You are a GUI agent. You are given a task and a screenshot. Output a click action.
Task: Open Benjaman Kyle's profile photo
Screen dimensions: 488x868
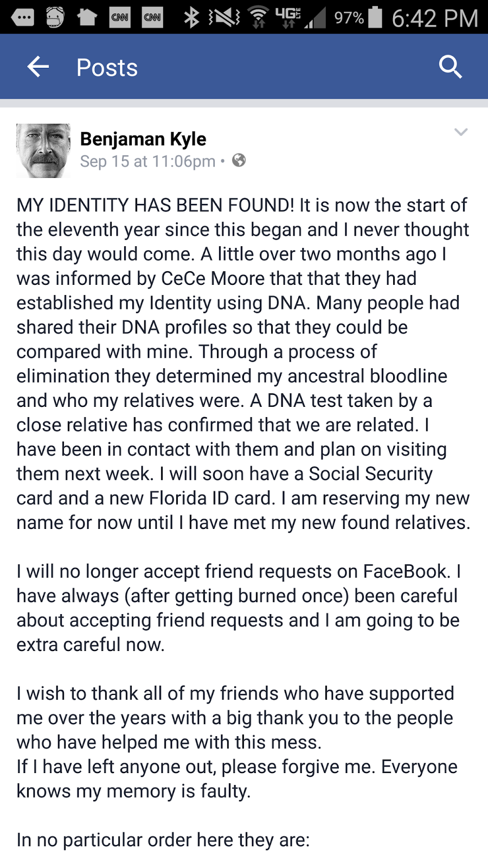coord(43,151)
